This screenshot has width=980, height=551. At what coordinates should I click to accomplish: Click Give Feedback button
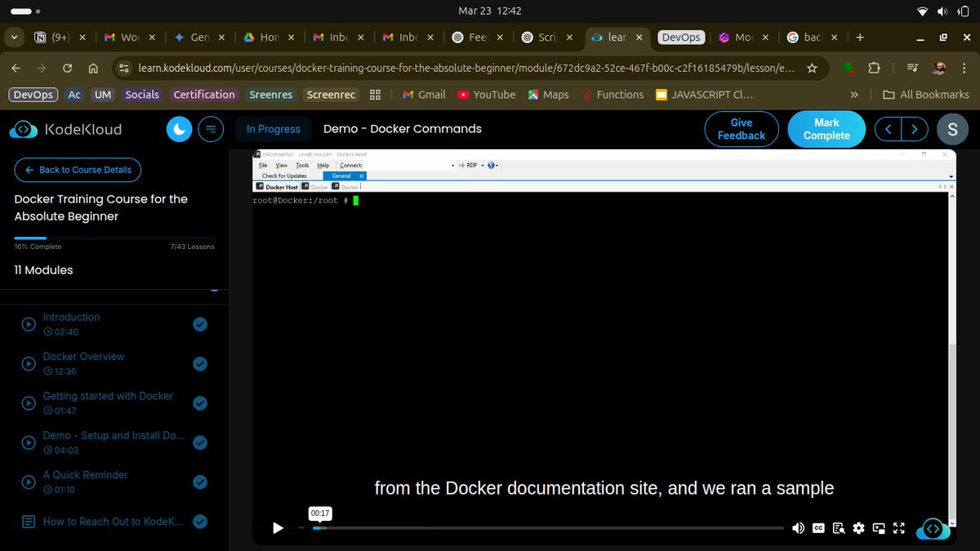pos(742,129)
